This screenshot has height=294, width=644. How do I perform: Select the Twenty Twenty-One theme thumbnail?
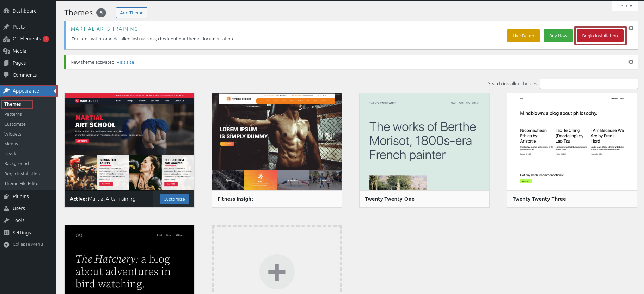click(424, 142)
